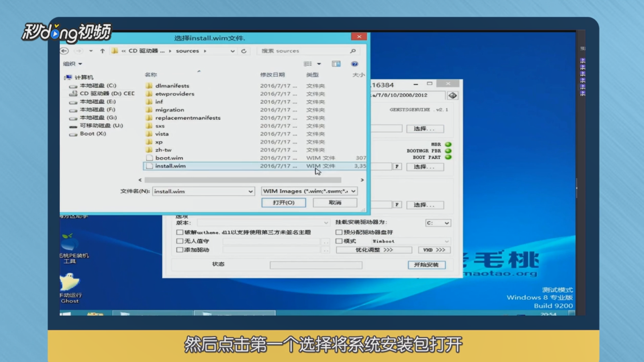This screenshot has height=362, width=644.
Task: Click the F button beside install drive
Action: [x=397, y=205]
